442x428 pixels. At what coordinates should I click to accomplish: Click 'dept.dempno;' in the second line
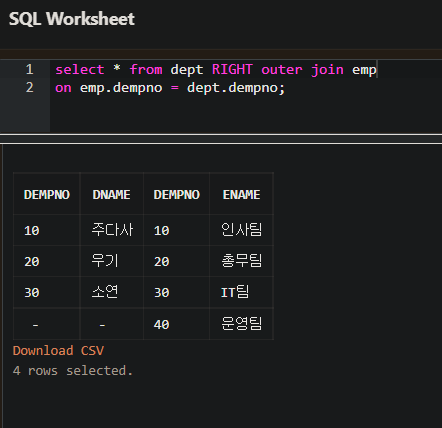pyautogui.click(x=236, y=88)
